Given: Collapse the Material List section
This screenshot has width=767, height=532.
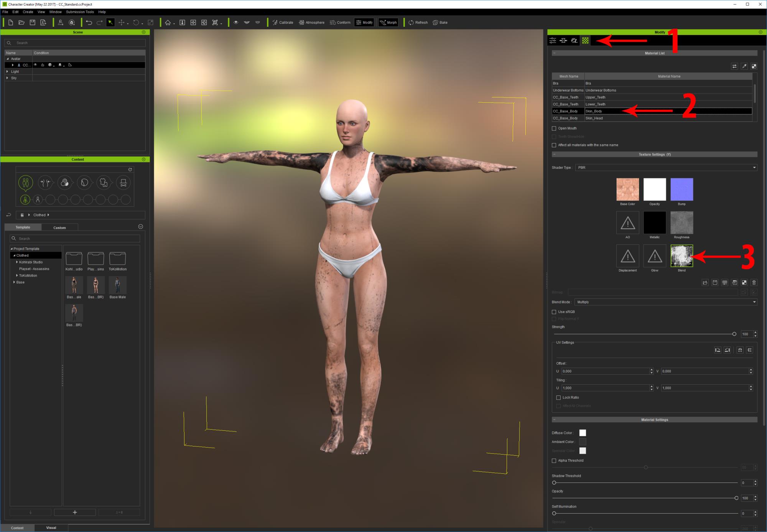Looking at the screenshot, I should coord(555,53).
